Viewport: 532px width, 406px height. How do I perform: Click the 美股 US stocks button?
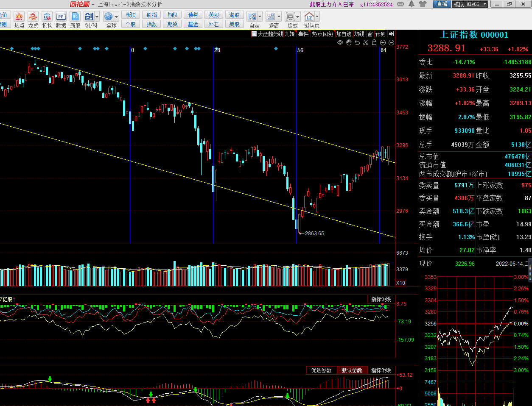pyautogui.click(x=235, y=24)
